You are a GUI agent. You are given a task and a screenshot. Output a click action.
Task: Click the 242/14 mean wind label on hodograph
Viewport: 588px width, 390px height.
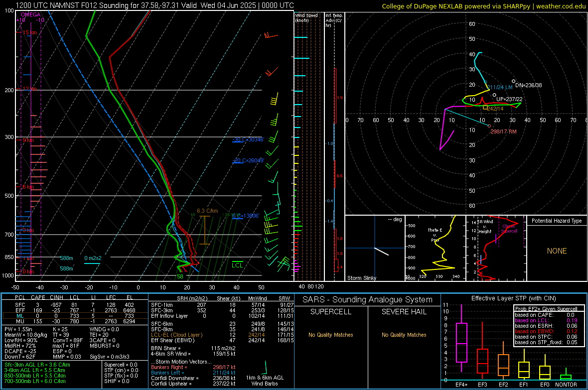(495, 109)
